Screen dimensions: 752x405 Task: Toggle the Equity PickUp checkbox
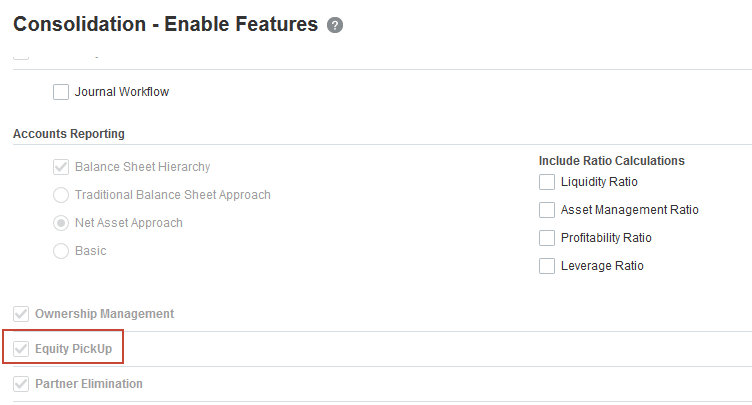click(21, 349)
